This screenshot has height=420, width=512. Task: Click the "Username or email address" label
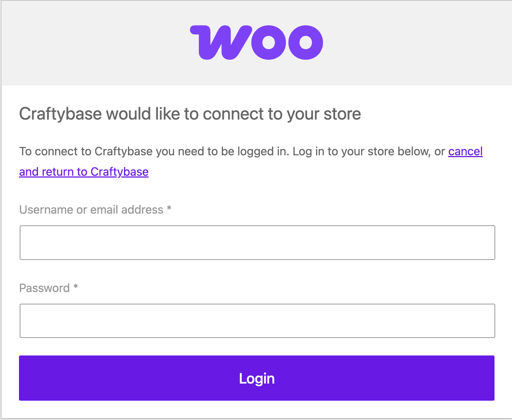pyautogui.click(x=91, y=210)
